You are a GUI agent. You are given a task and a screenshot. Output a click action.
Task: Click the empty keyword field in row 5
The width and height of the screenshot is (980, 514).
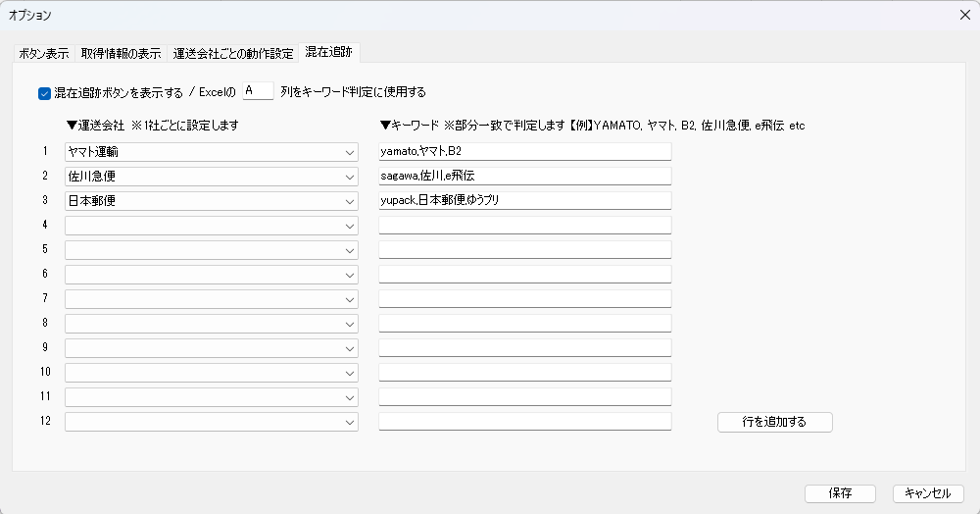click(x=524, y=250)
